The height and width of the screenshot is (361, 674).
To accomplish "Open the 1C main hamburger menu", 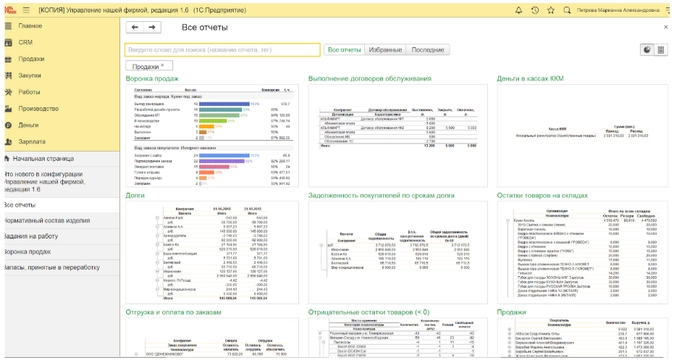I will point(26,10).
